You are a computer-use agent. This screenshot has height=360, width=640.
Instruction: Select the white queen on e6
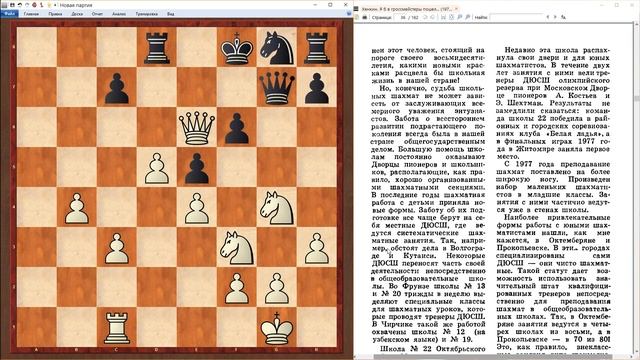[197, 128]
